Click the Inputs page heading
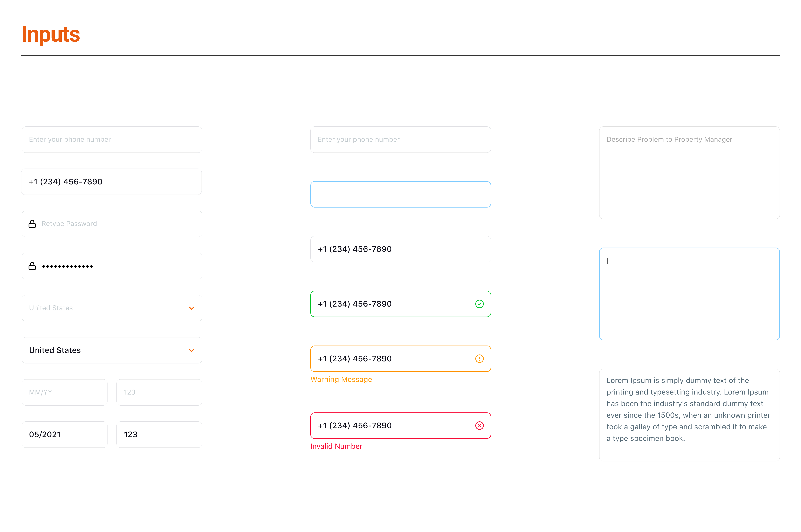This screenshot has width=801, height=532. click(x=51, y=34)
